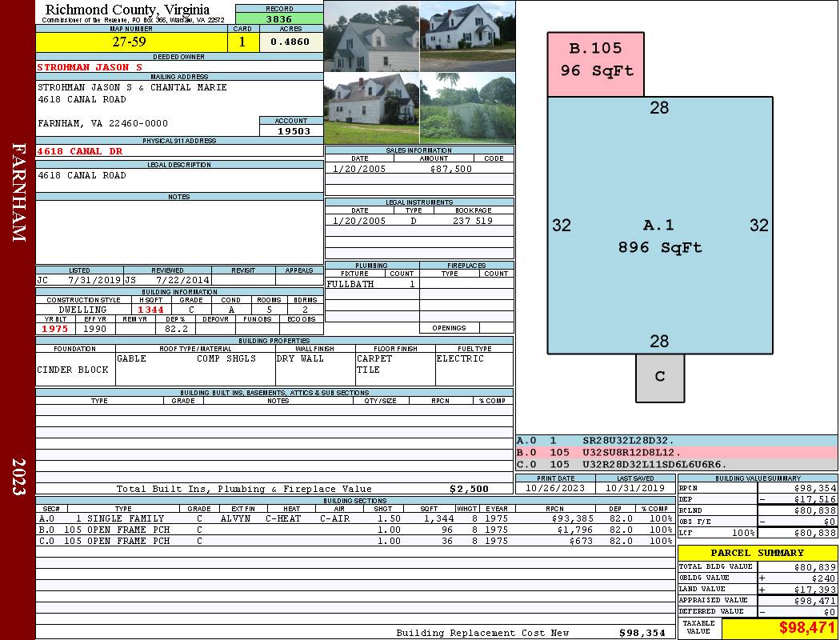This screenshot has width=840, height=640.
Task: Select the pink B.0 sketch vector row
Action: 676,452
